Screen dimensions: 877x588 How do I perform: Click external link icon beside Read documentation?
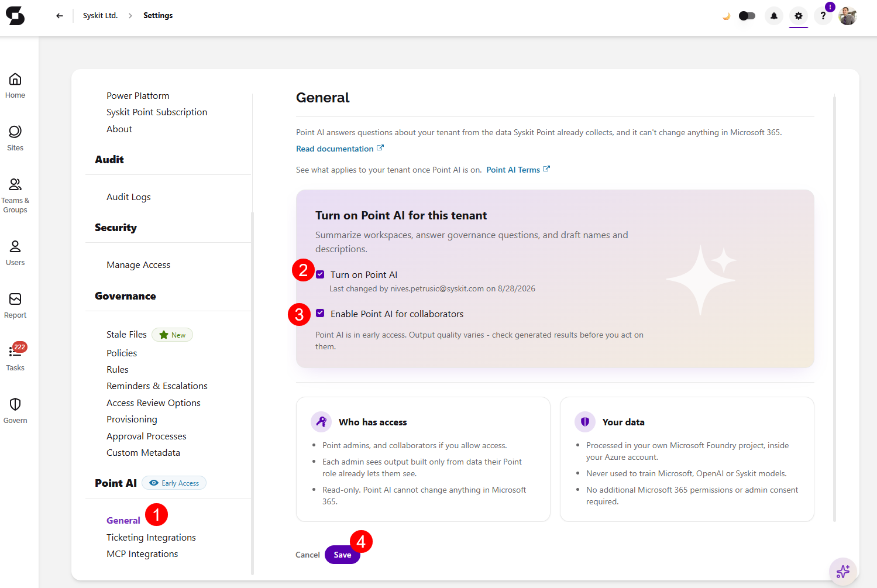pos(380,148)
